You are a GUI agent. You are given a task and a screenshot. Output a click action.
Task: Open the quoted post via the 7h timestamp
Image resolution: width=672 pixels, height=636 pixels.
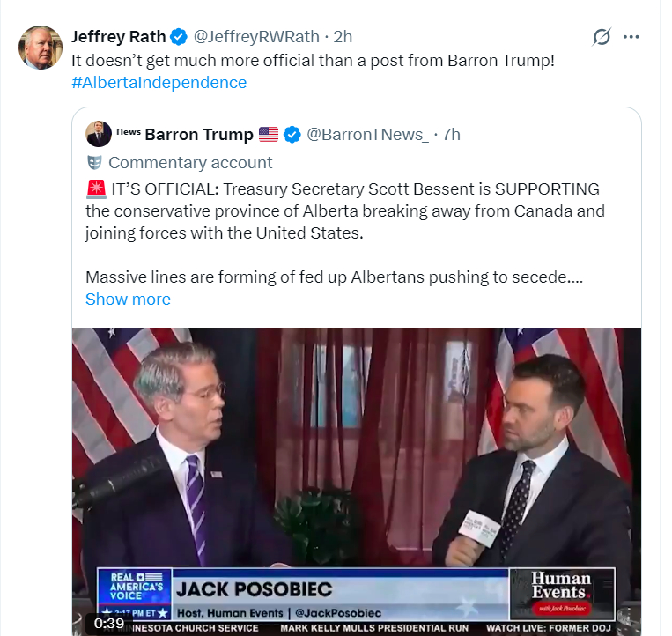pyautogui.click(x=451, y=135)
